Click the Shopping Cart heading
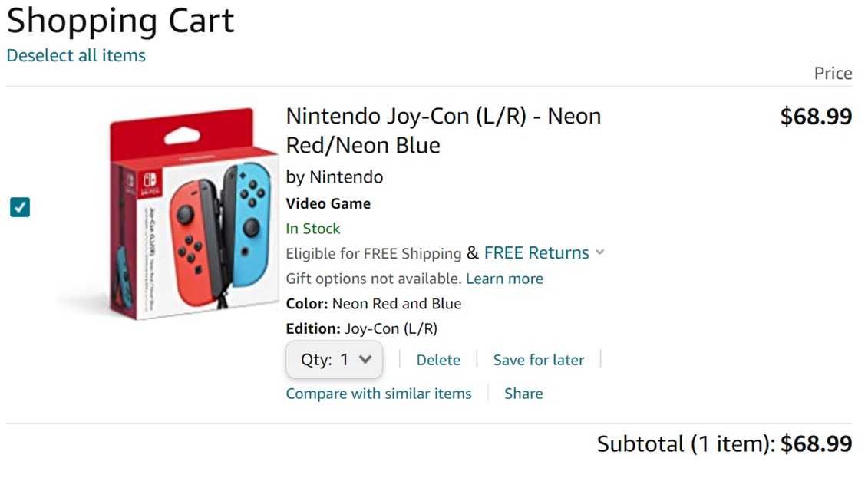Image resolution: width=868 pixels, height=488 pixels. (120, 21)
